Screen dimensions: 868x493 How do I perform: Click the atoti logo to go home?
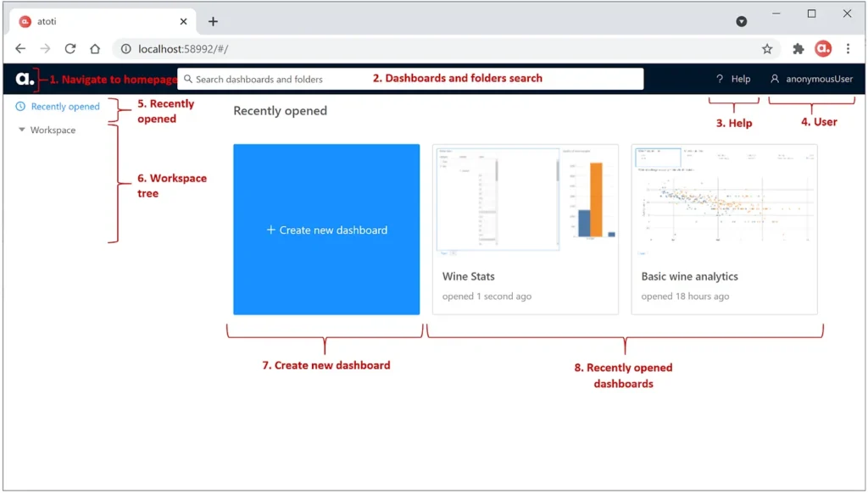[x=25, y=79]
